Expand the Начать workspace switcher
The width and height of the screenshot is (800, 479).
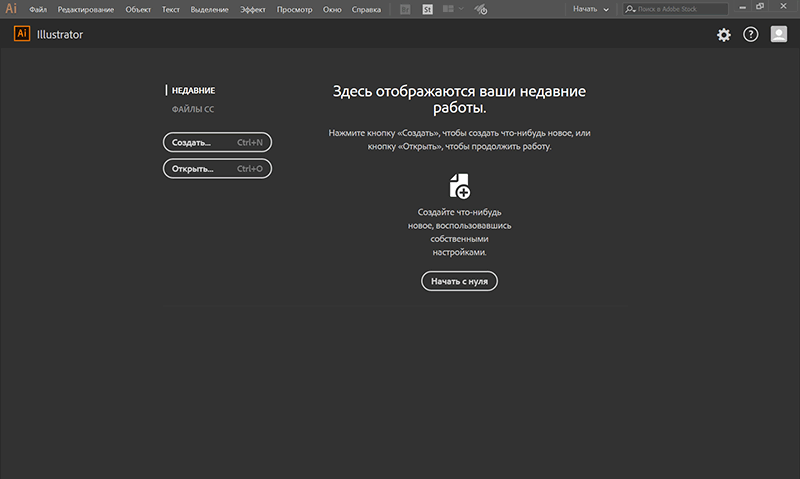(591, 9)
